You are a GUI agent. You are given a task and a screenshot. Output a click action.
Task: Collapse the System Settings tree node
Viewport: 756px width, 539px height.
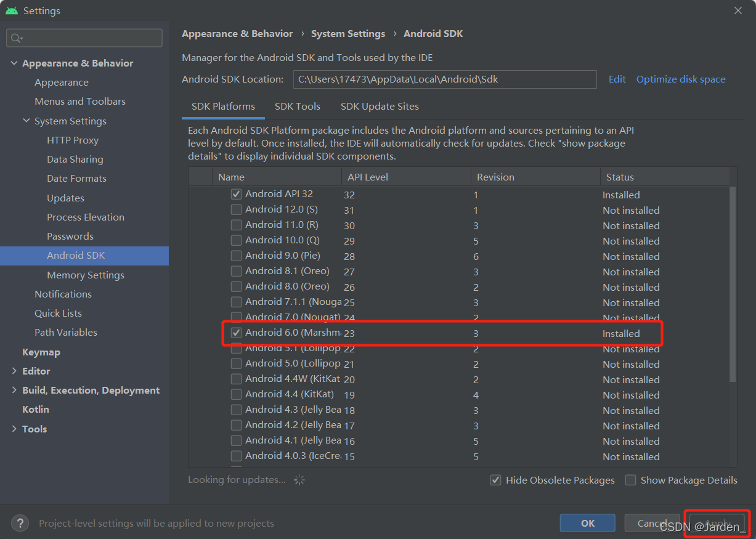pyautogui.click(x=26, y=121)
